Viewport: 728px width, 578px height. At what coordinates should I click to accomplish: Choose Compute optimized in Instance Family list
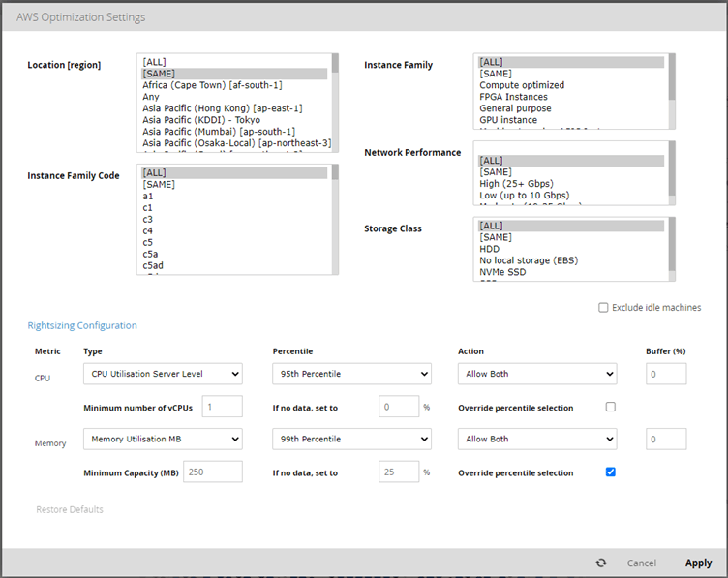point(522,85)
